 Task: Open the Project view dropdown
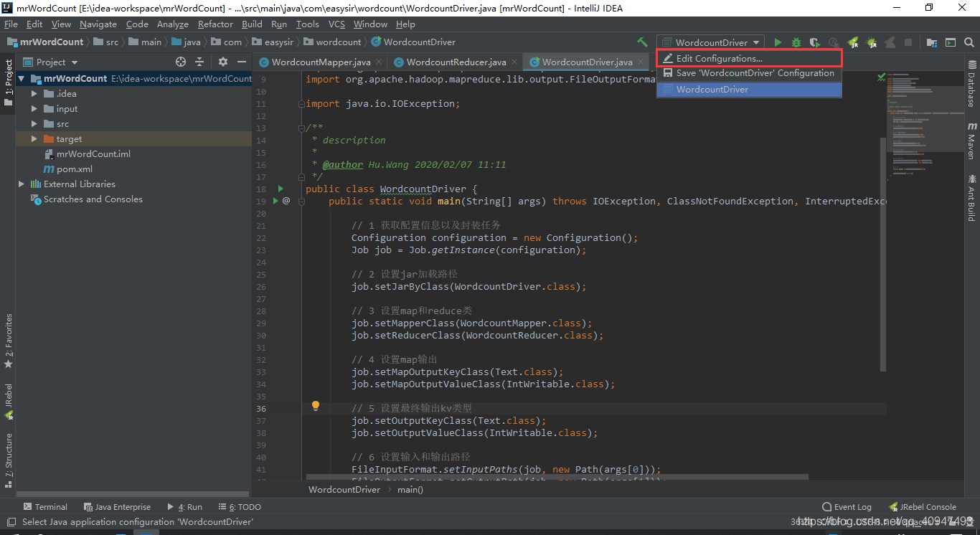(51, 62)
